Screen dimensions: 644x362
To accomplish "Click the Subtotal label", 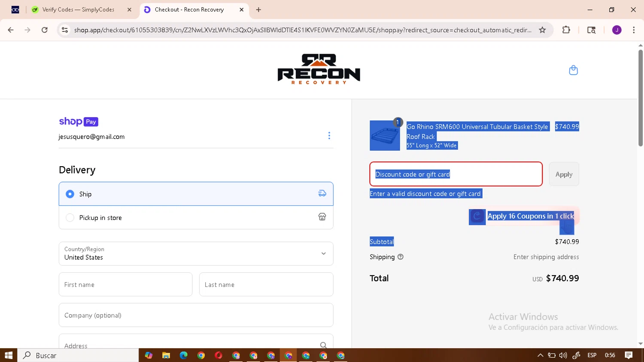I will pyautogui.click(x=382, y=242).
